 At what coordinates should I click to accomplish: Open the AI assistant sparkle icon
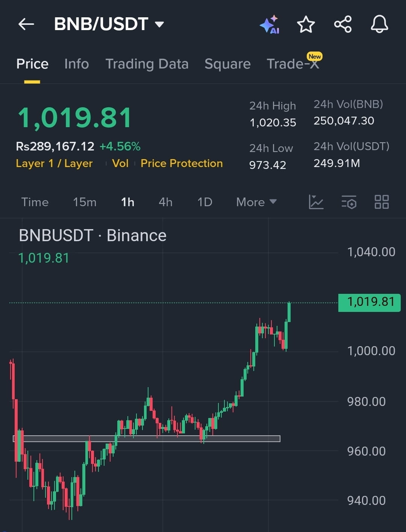click(x=270, y=24)
